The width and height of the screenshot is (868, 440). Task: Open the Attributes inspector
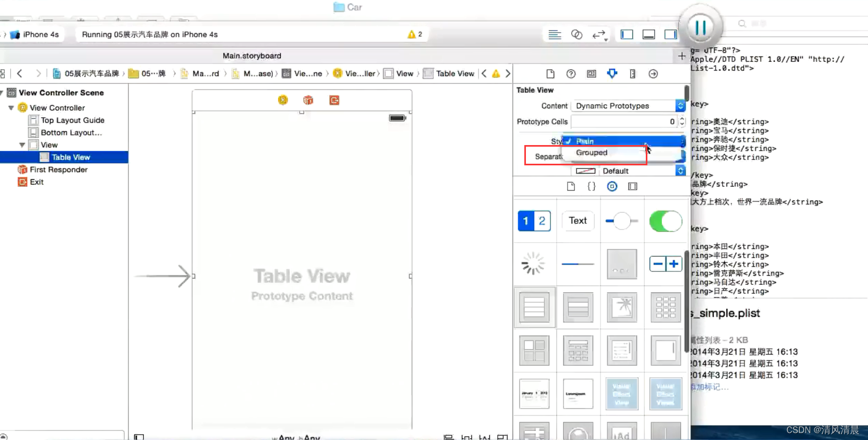612,74
